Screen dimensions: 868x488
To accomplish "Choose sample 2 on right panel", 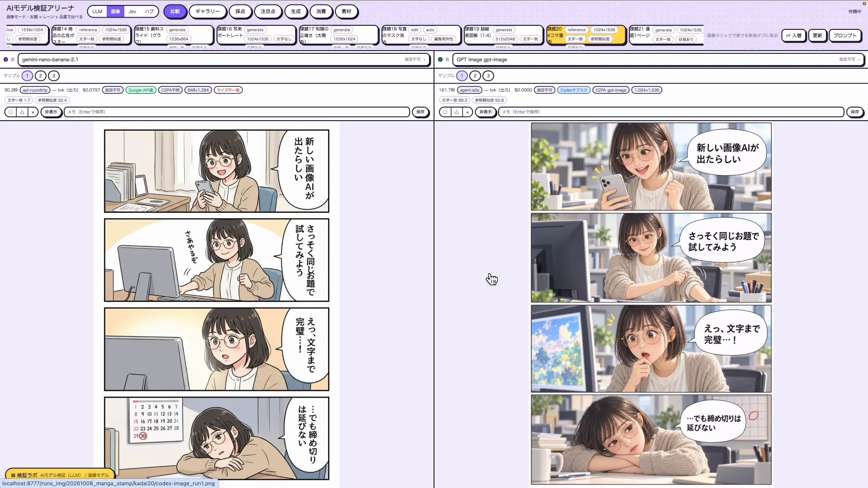I will [475, 76].
